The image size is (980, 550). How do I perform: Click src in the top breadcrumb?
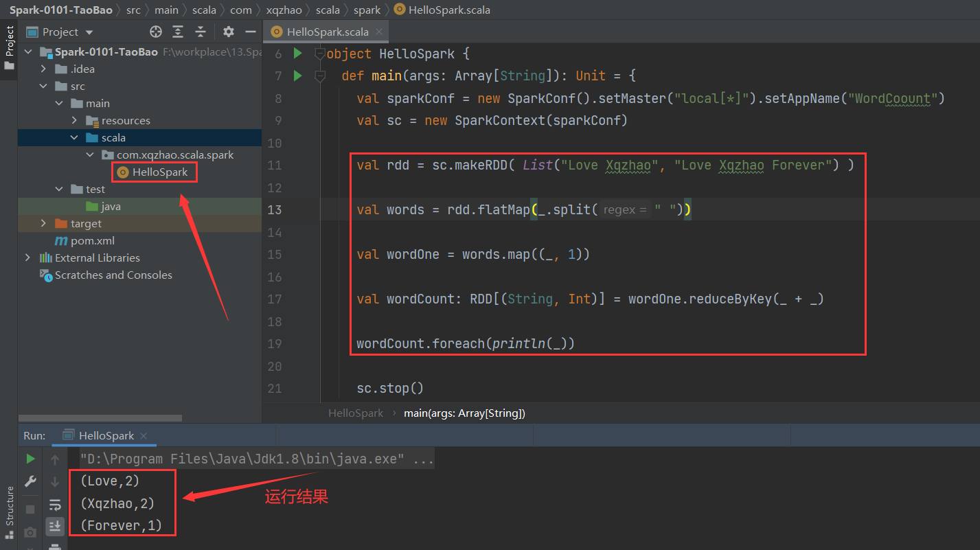click(133, 10)
